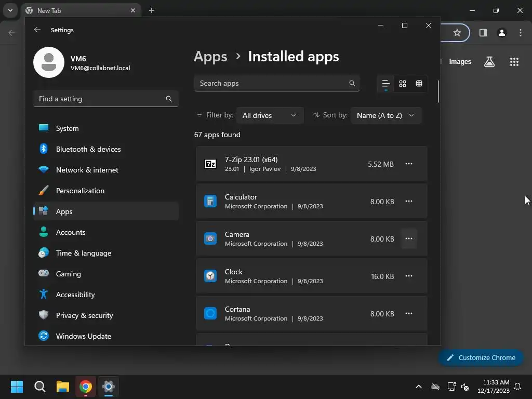Open the notifications bell
Viewport: 532px width, 399px height.
pos(517,387)
